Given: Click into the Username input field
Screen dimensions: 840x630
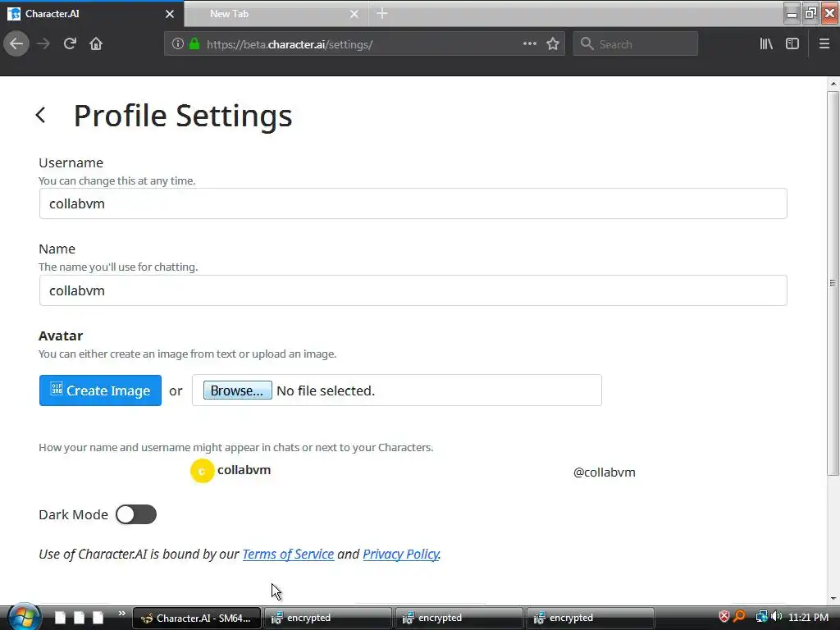Looking at the screenshot, I should pos(413,203).
